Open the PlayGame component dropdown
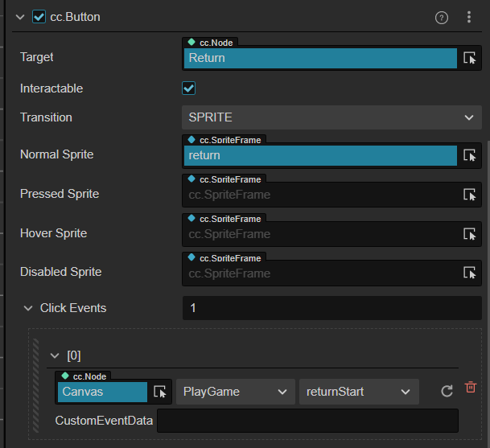The width and height of the screenshot is (490, 448). pyautogui.click(x=235, y=392)
